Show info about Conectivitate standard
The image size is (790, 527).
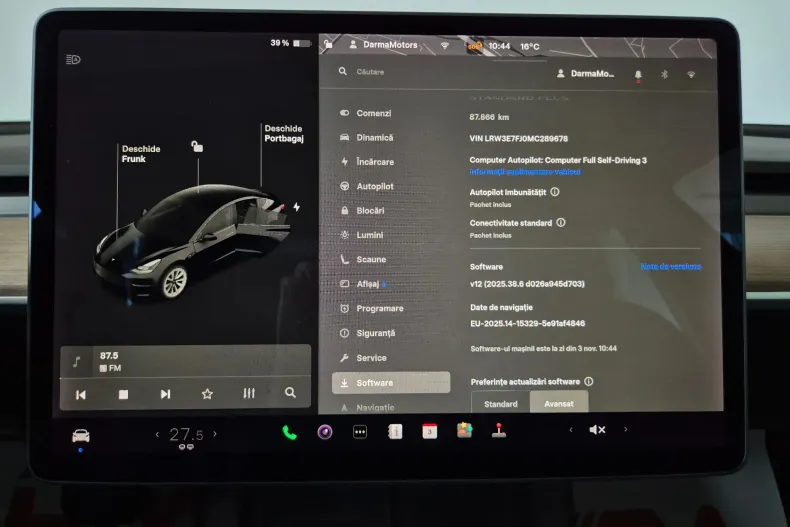pos(561,223)
